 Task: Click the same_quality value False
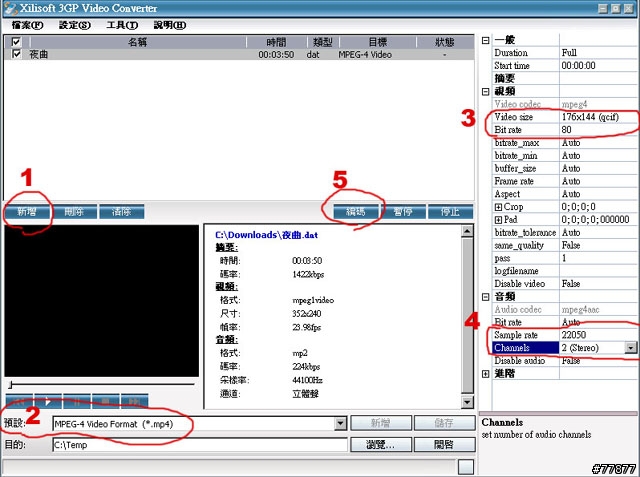point(598,245)
